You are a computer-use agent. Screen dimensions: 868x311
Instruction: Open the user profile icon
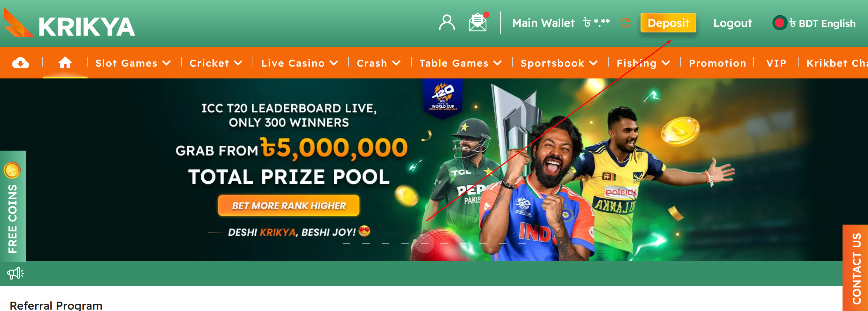click(x=447, y=23)
